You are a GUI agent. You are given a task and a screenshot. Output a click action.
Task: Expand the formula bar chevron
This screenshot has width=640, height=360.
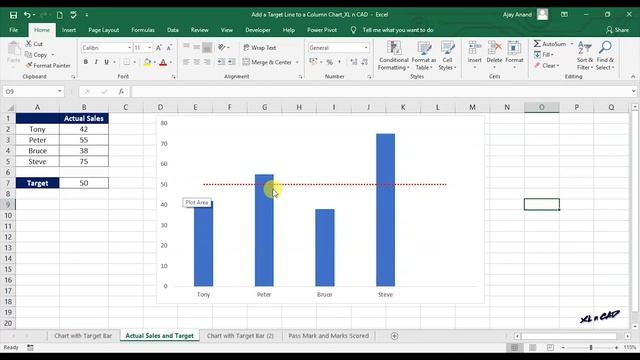point(633,91)
